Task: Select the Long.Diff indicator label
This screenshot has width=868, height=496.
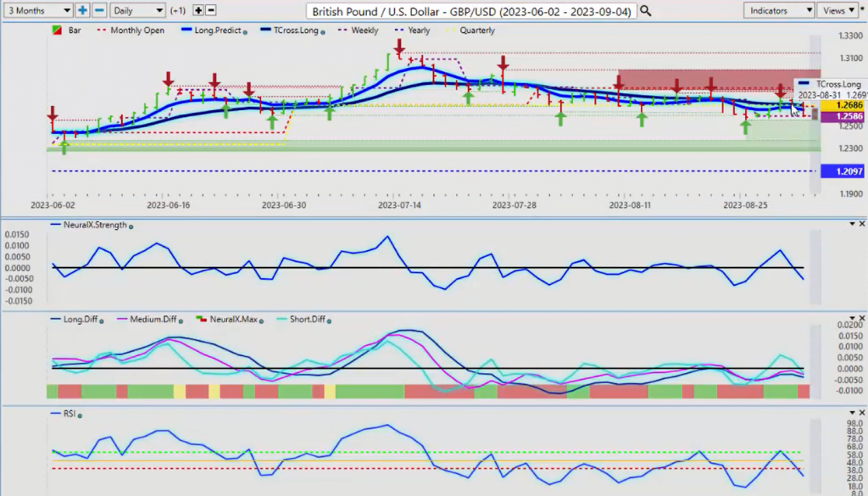Action: (81, 320)
